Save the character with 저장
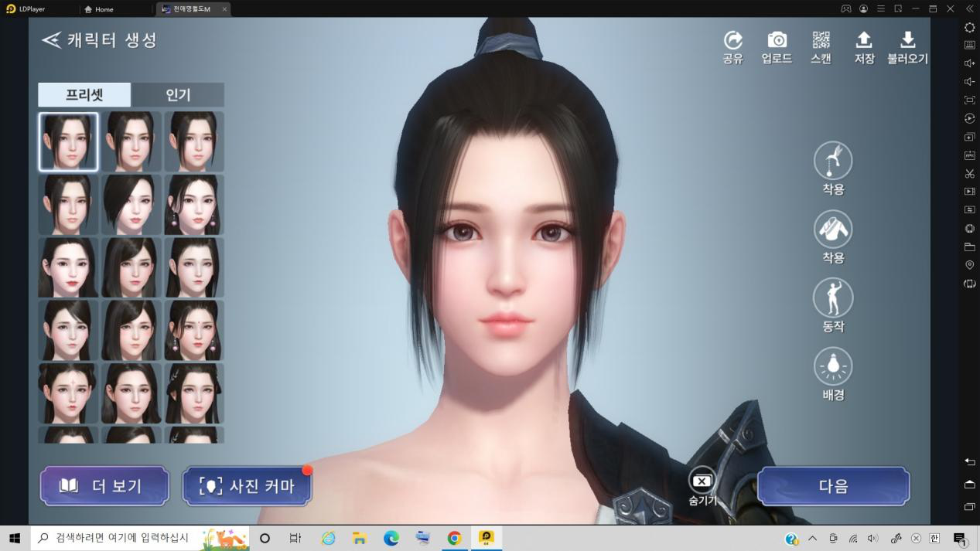This screenshot has width=980, height=551. click(864, 47)
